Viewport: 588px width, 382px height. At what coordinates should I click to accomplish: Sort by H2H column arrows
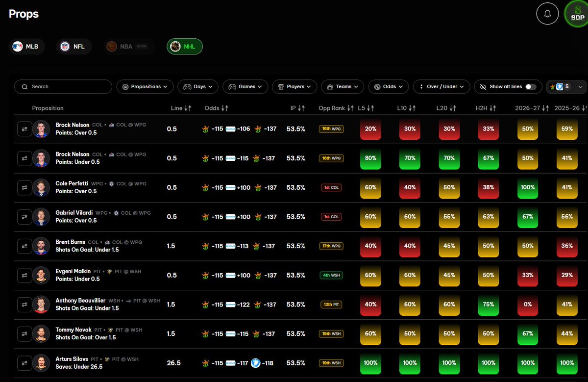tap(492, 108)
